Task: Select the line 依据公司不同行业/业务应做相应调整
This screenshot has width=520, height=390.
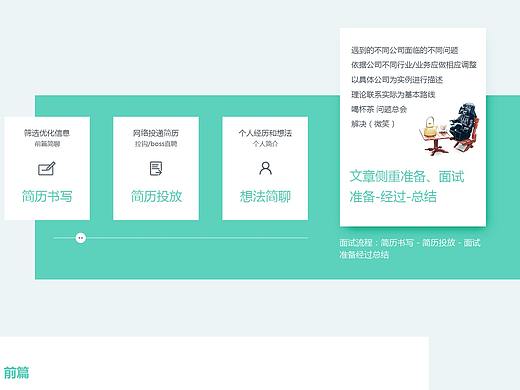Action: [x=414, y=65]
